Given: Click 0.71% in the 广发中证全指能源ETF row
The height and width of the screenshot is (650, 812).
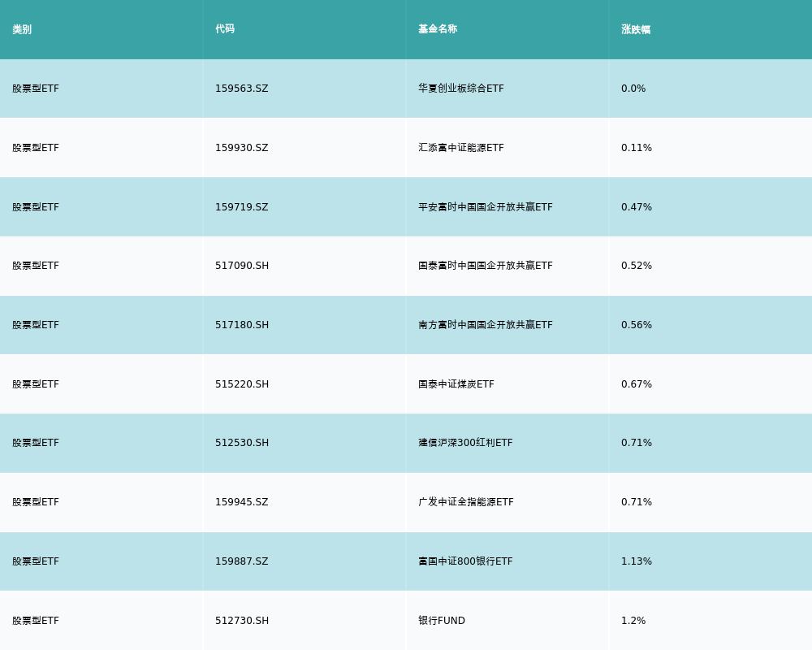Looking at the screenshot, I should [637, 502].
